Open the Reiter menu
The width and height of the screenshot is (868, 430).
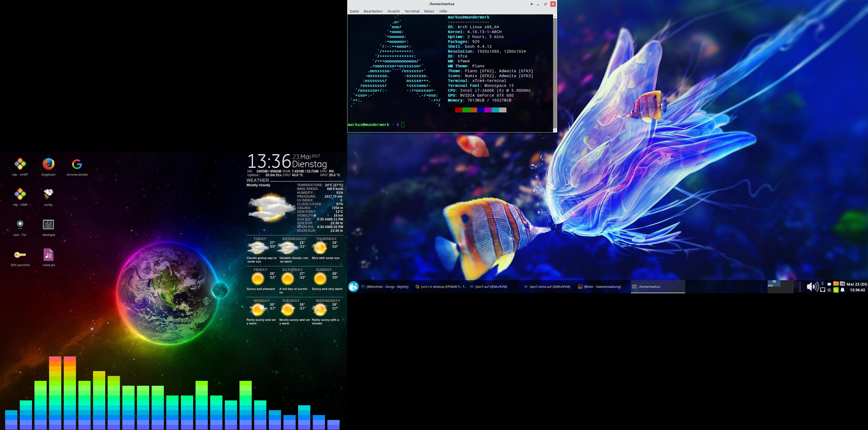(x=429, y=11)
